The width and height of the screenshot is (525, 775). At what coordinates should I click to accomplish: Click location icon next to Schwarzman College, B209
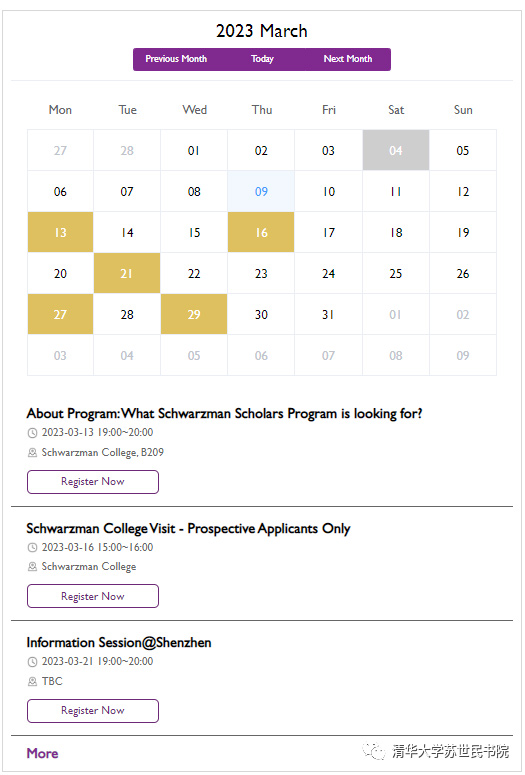(x=32, y=453)
